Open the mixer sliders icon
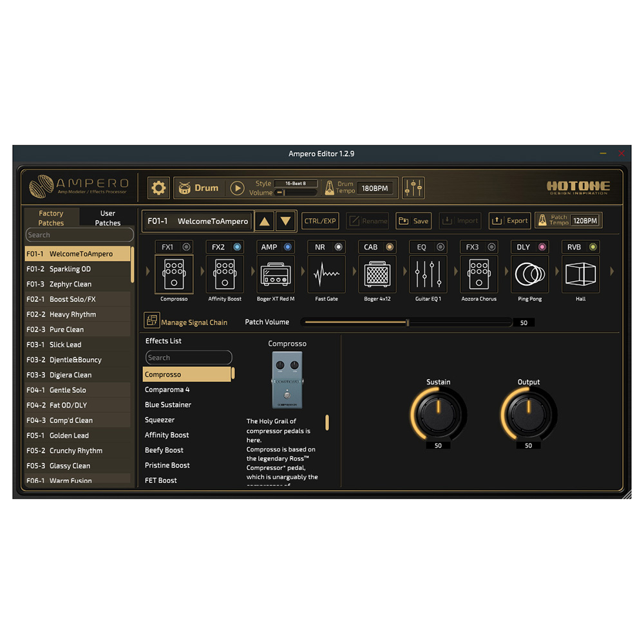The image size is (644, 644). 413,188
